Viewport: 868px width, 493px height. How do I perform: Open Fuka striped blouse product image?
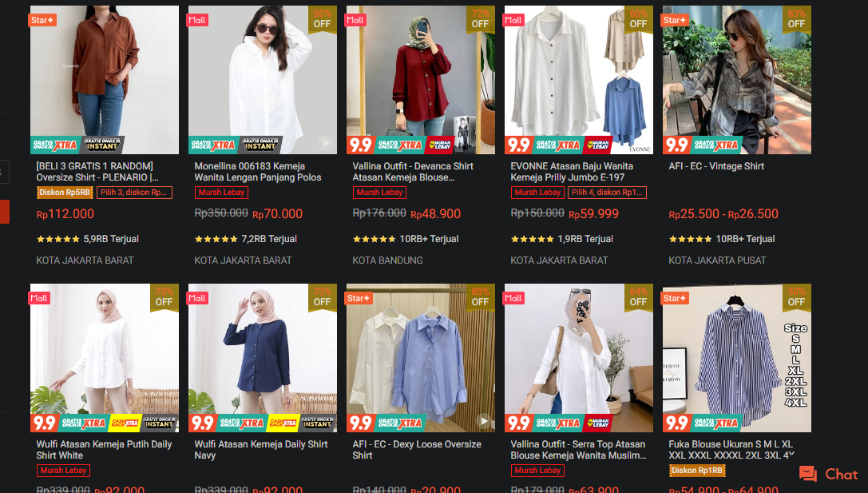[737, 358]
